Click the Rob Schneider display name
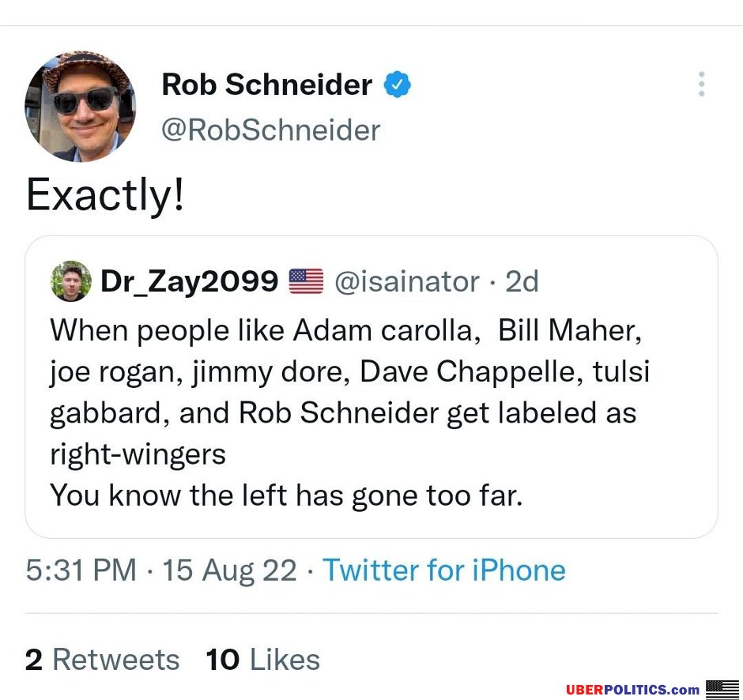This screenshot has width=743, height=700. pyautogui.click(x=267, y=85)
